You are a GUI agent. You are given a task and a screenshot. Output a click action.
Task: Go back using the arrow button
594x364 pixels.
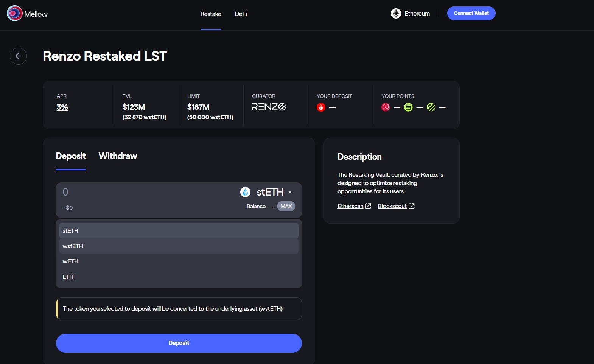[18, 56]
